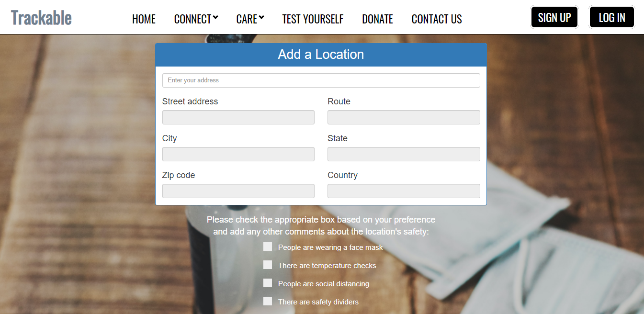The image size is (644, 314).
Task: Click the State input field
Action: [404, 154]
